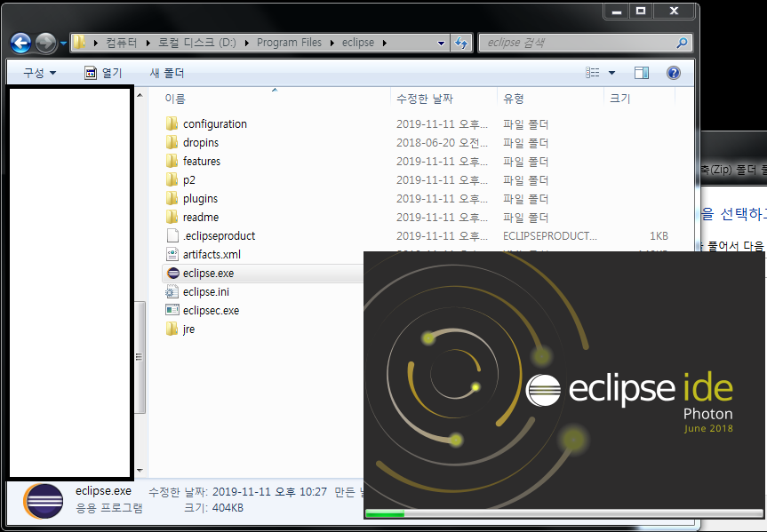Select the .eclipseproduct file icon
This screenshot has width=767, height=532.
(172, 235)
